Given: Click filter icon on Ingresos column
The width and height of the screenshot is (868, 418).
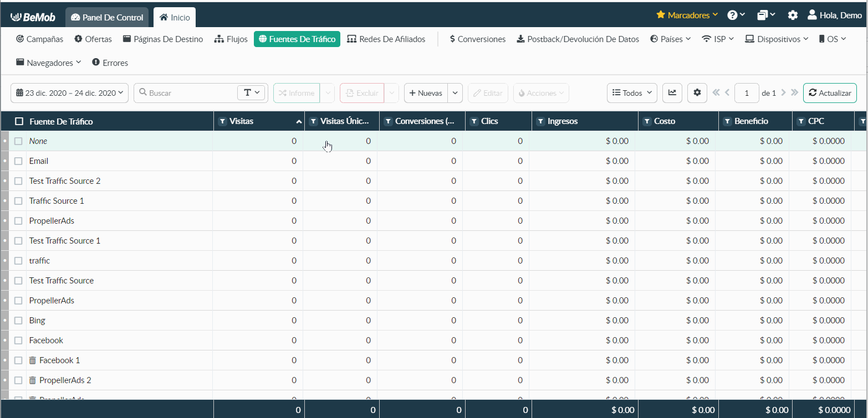Looking at the screenshot, I should (x=540, y=121).
